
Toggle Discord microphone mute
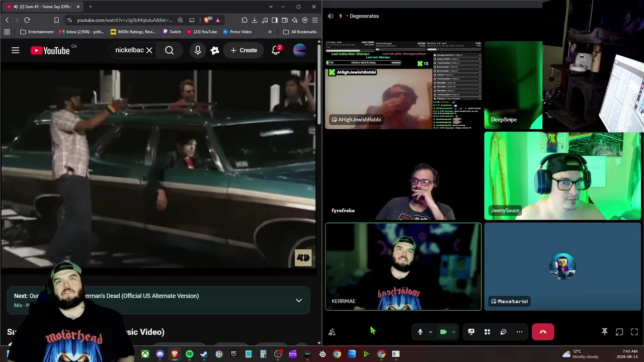tap(420, 332)
